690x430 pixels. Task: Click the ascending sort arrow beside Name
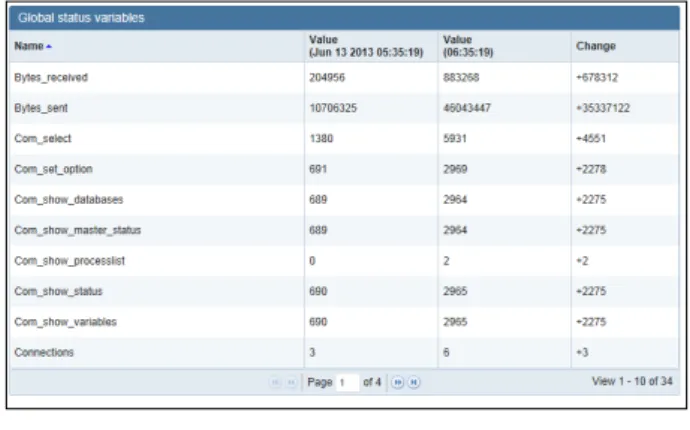49,46
